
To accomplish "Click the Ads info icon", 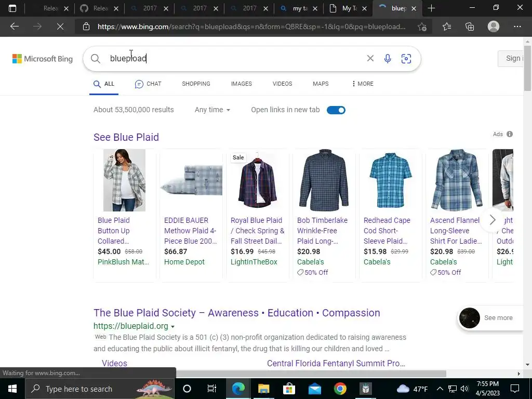I will 510,134.
